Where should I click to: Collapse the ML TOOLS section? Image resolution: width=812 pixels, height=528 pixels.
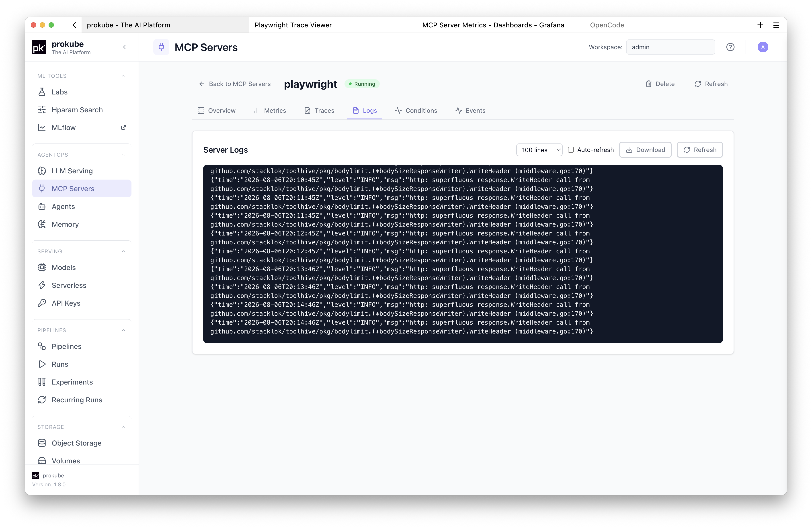(123, 76)
